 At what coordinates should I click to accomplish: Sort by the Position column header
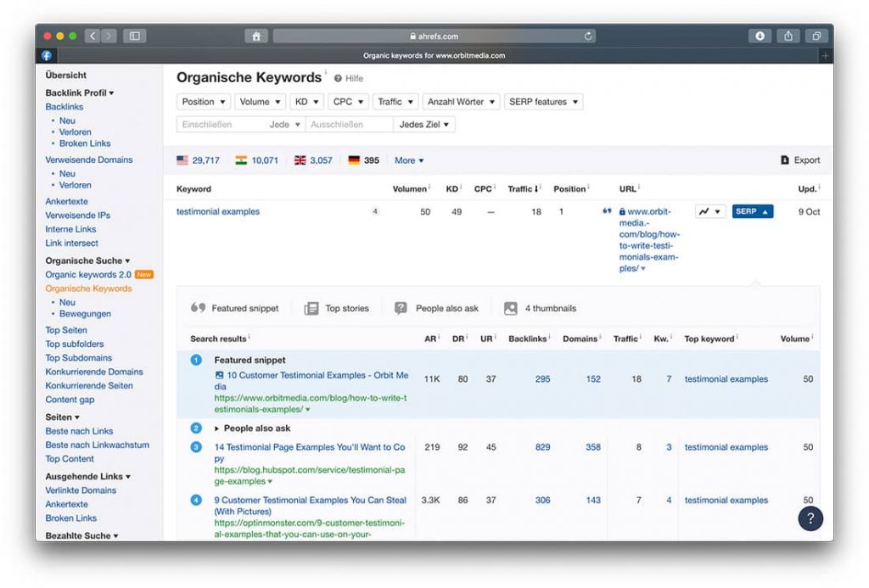(x=571, y=189)
